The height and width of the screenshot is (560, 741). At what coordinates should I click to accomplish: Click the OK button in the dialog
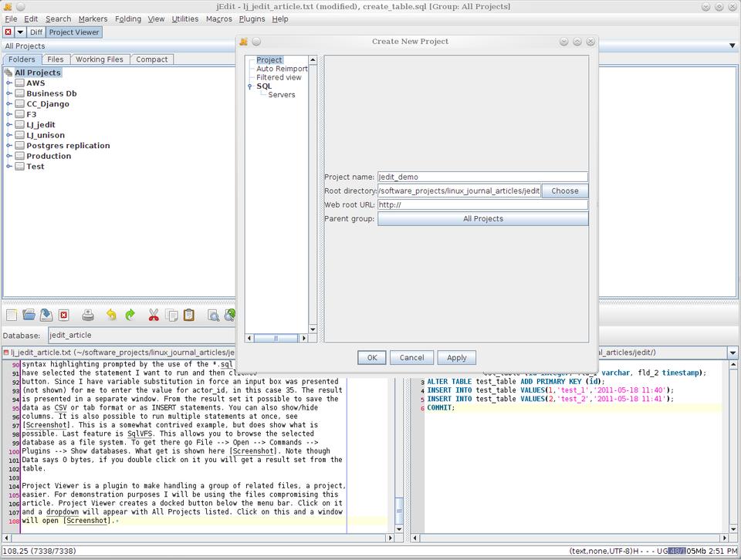point(371,358)
